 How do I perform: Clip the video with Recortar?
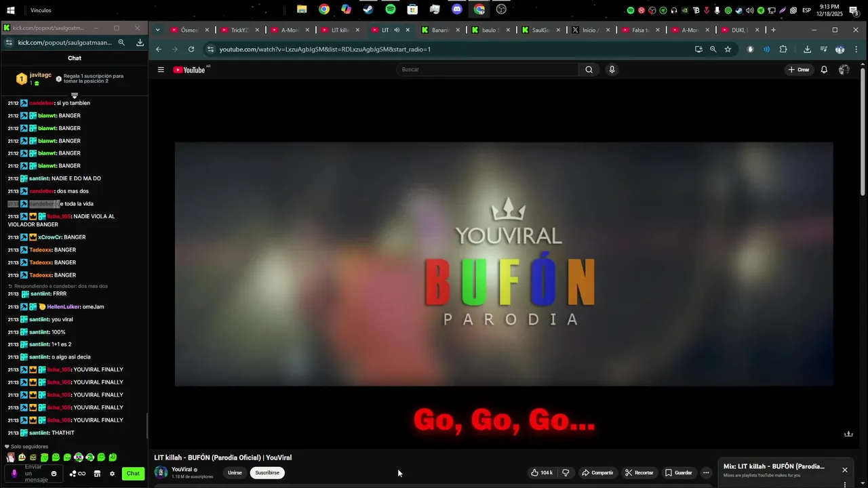tap(639, 472)
